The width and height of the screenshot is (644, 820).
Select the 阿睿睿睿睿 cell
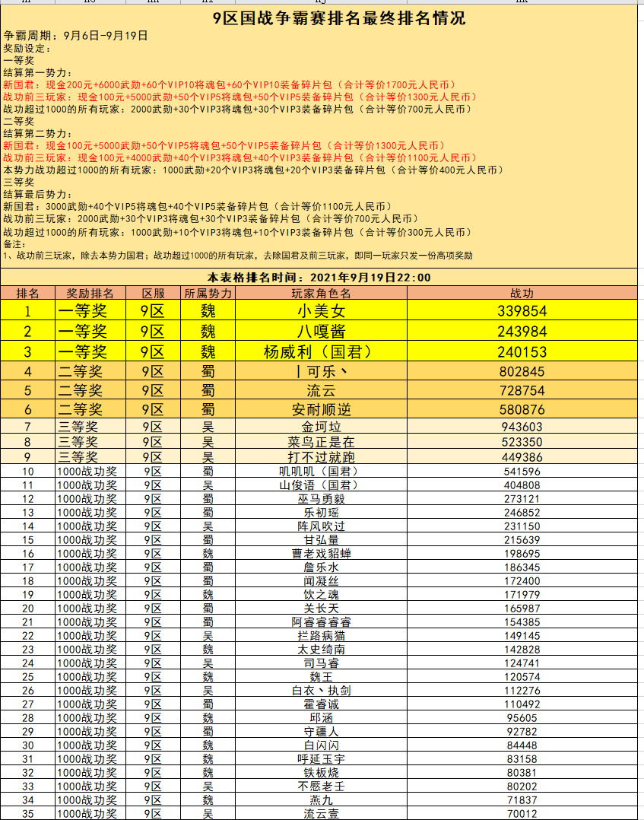click(x=321, y=621)
